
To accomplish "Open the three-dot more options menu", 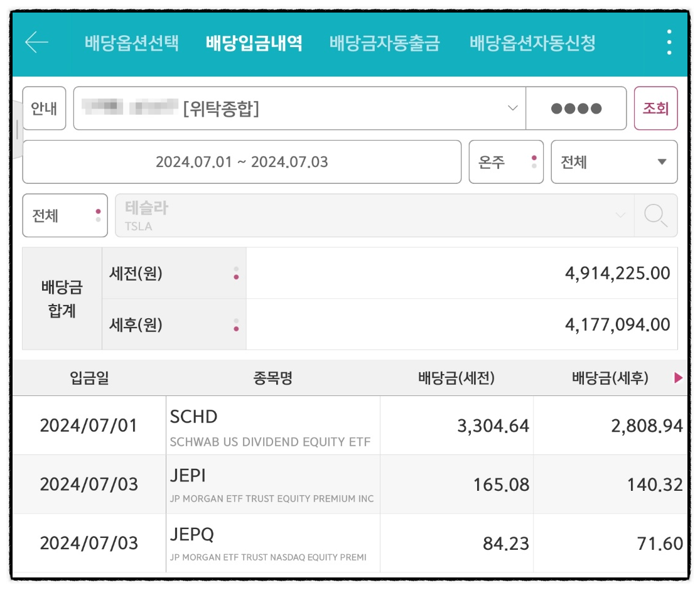I will pos(669,43).
